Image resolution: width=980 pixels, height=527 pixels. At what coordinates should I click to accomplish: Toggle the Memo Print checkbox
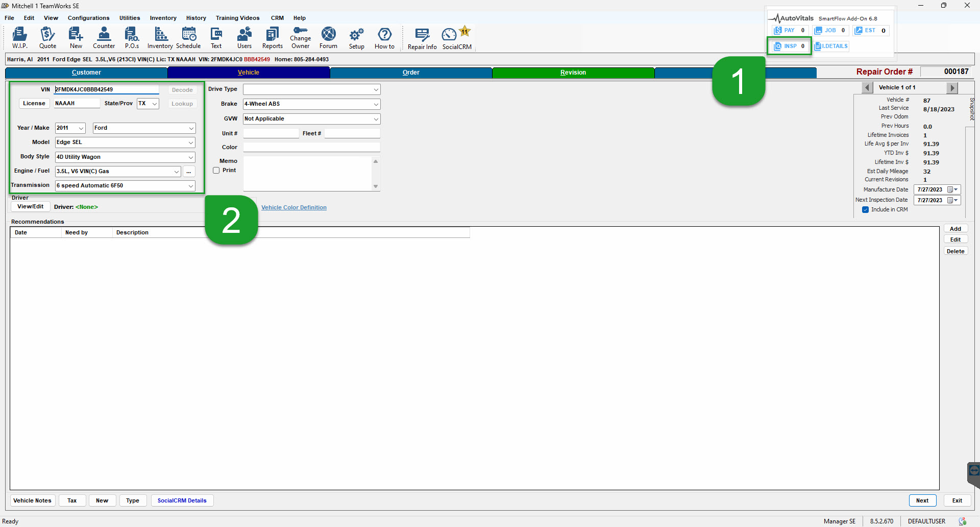click(216, 171)
